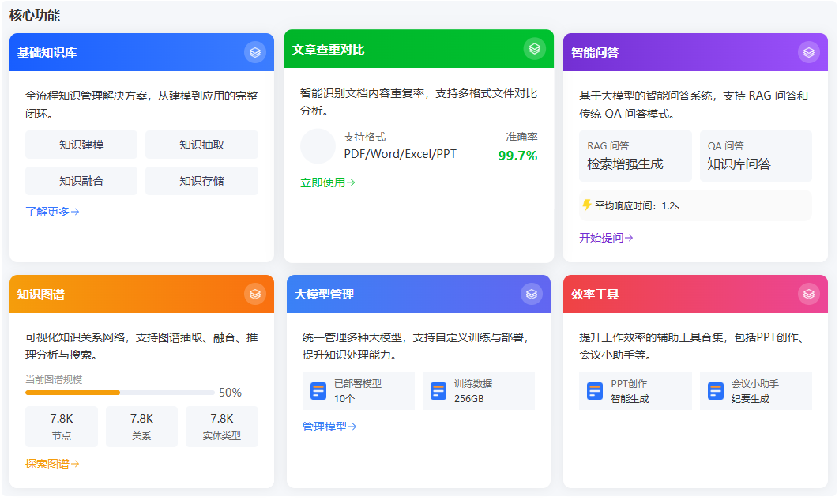Click the 50% progress label

[x=230, y=393]
